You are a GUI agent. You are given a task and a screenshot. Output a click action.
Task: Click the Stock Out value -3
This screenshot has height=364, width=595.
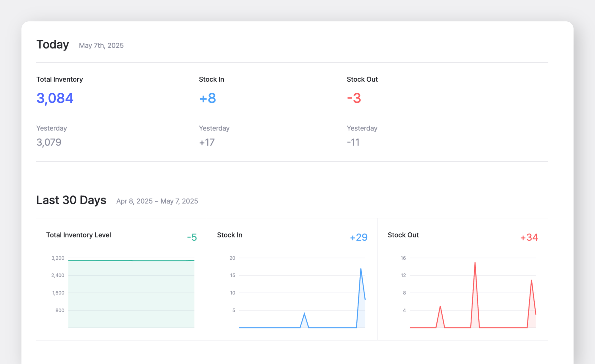[354, 98]
